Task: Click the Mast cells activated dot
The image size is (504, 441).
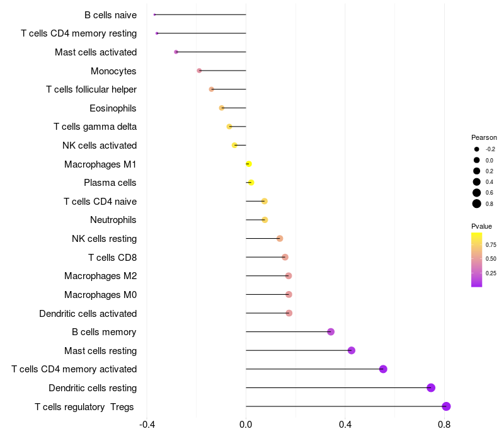Action: point(176,52)
